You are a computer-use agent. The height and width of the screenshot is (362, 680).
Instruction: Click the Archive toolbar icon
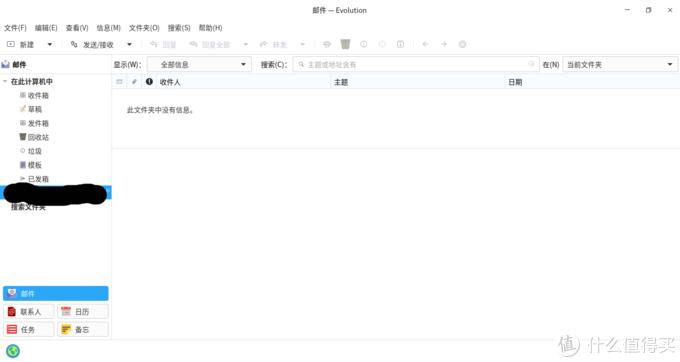coord(400,44)
